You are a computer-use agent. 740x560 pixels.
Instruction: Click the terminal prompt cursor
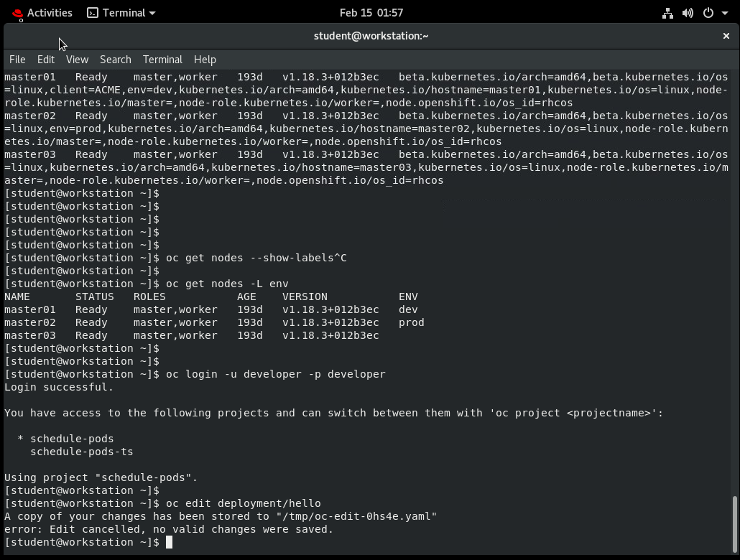click(170, 542)
